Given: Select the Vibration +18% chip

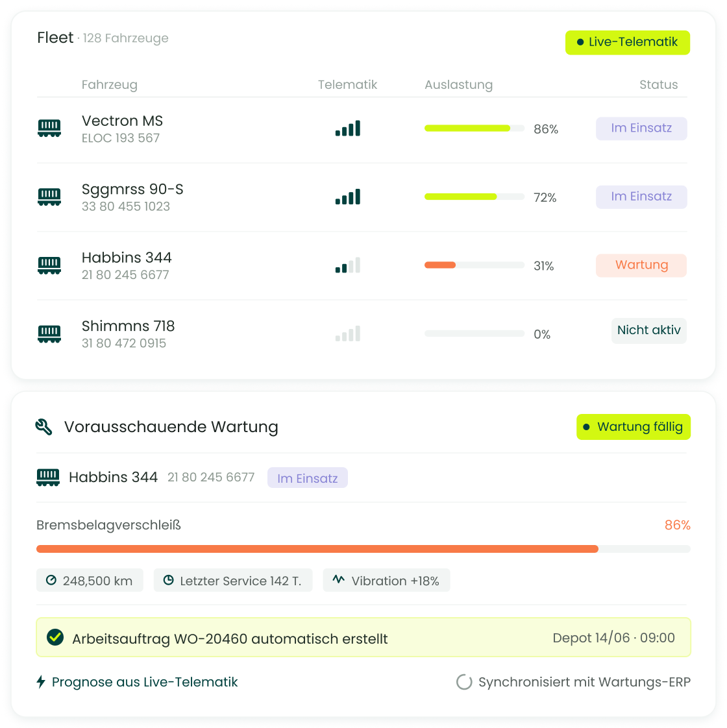Looking at the screenshot, I should (x=386, y=580).
